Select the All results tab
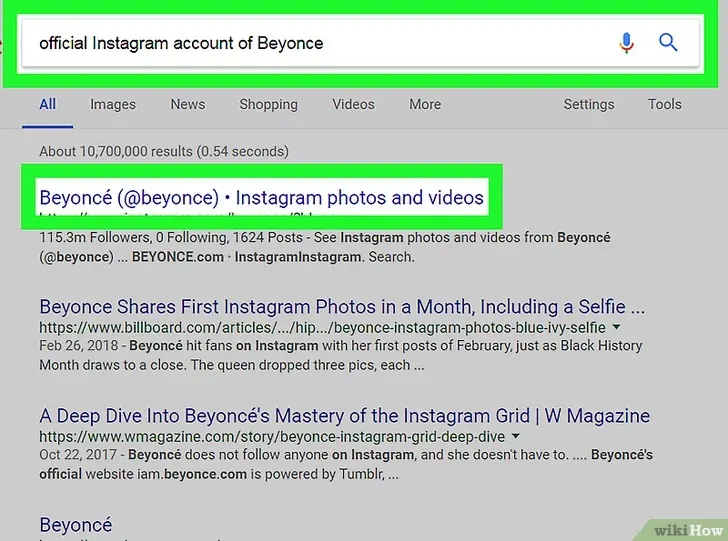 pyautogui.click(x=48, y=104)
